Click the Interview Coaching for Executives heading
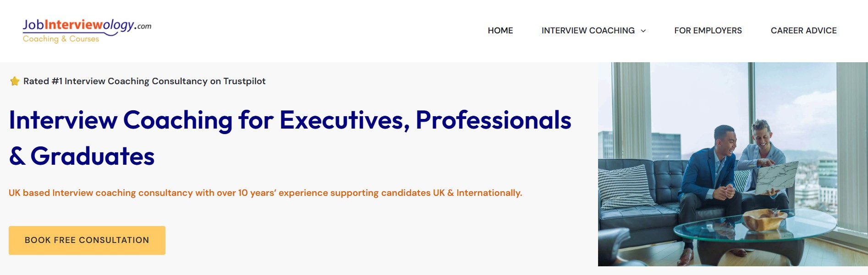The width and height of the screenshot is (868, 275). [x=290, y=120]
